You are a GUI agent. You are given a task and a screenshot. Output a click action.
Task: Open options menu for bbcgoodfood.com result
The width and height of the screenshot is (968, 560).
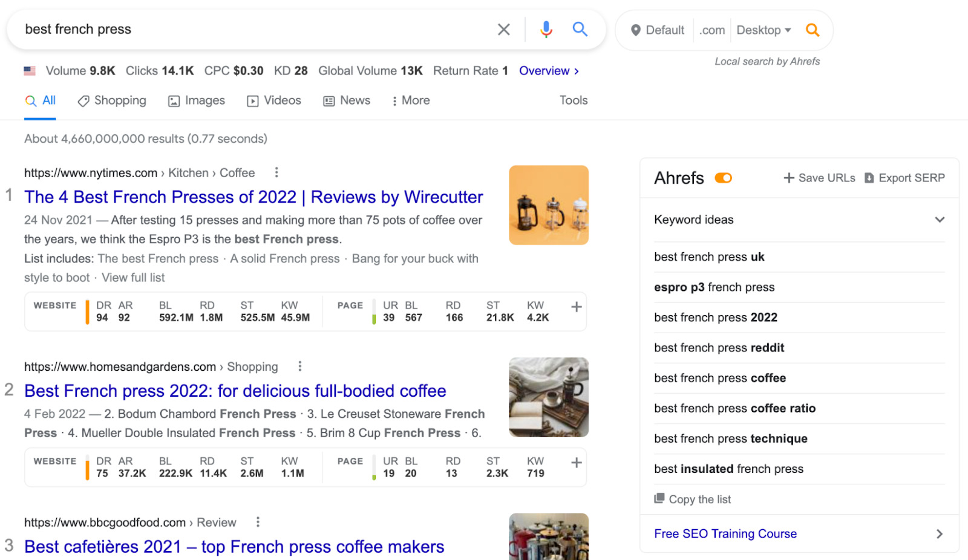click(258, 522)
